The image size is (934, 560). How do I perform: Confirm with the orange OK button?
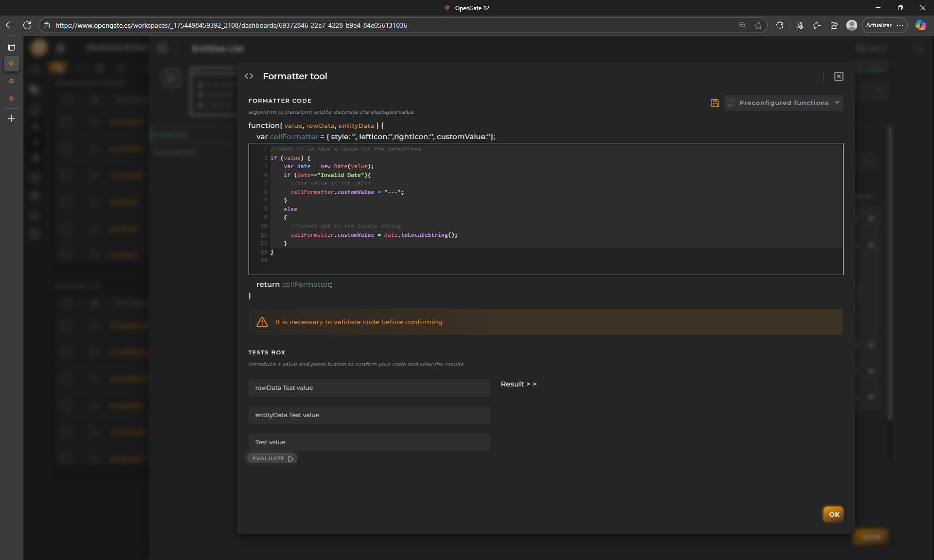(x=833, y=514)
